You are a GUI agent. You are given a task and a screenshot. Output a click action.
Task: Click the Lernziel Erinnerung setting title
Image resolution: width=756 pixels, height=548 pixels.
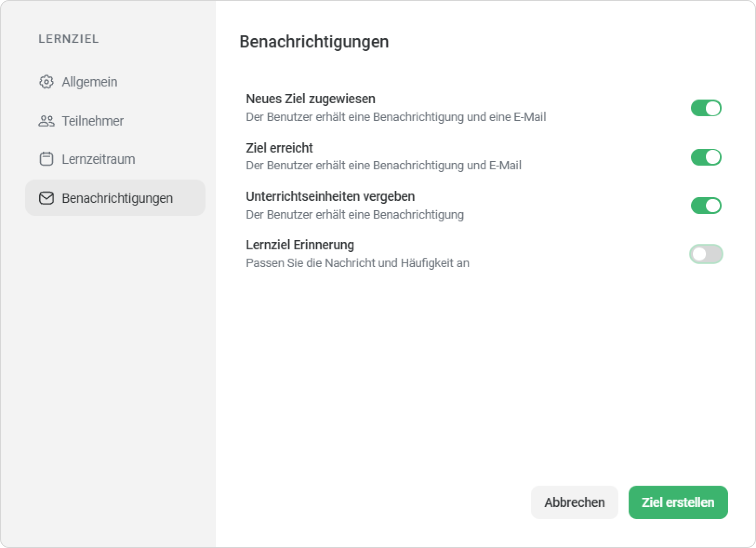[x=300, y=245]
